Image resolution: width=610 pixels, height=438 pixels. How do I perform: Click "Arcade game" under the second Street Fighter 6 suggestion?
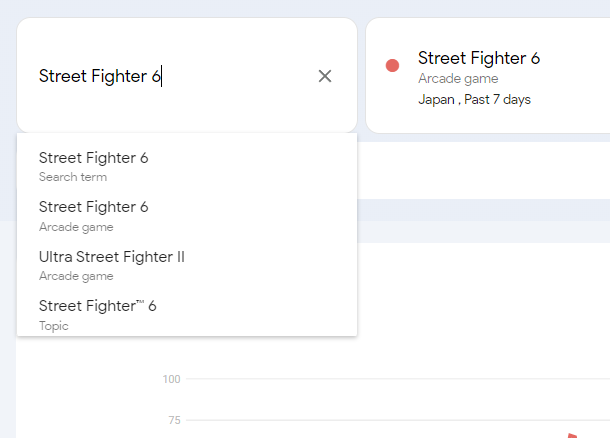76,227
